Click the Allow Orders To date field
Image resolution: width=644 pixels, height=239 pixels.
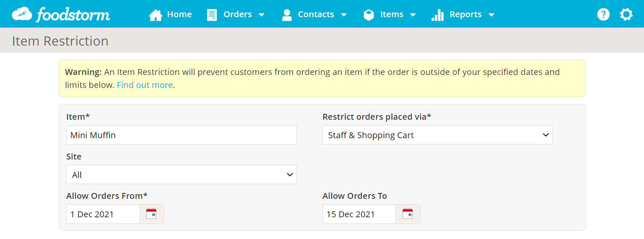coord(358,214)
